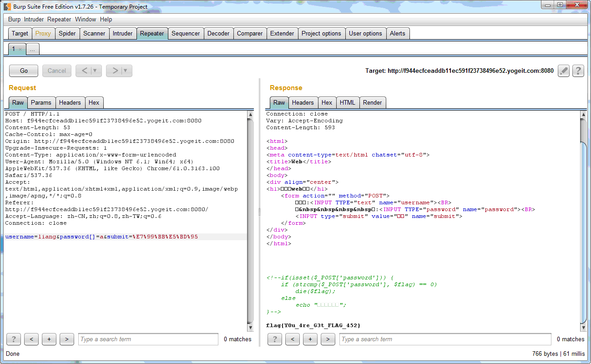This screenshot has height=364, width=591.
Task: Go forward to next request in history
Action: click(x=115, y=71)
